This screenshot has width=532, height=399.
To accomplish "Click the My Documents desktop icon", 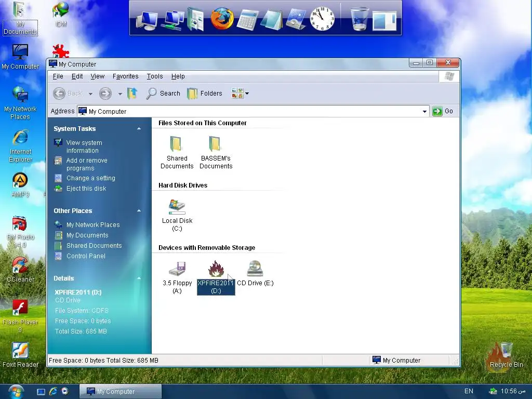I will (20, 18).
